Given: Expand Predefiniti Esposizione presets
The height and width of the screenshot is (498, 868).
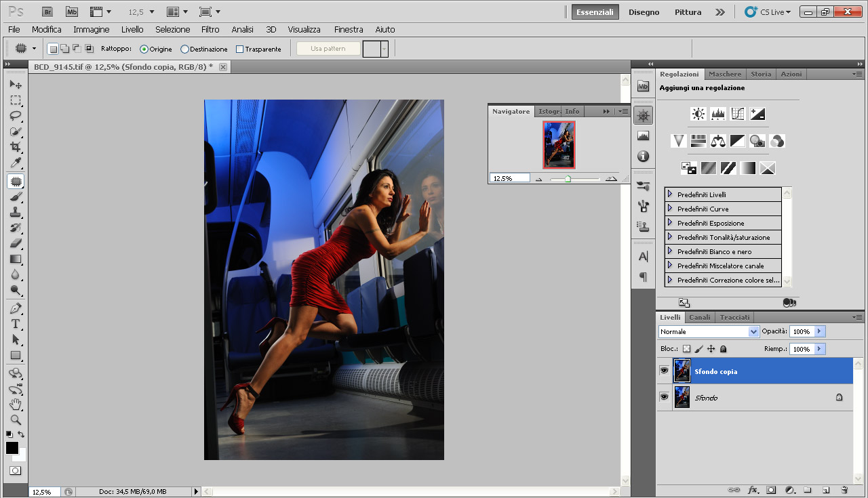Looking at the screenshot, I should [x=670, y=223].
